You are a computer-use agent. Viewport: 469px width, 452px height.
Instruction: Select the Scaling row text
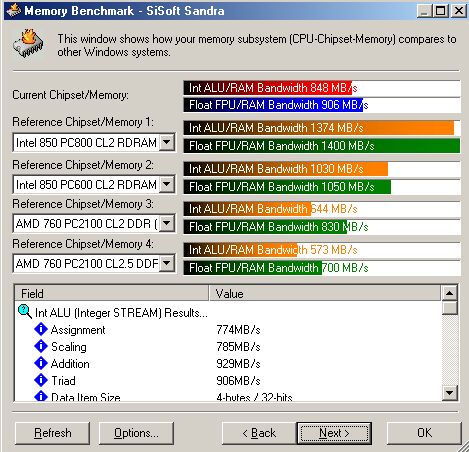69,347
